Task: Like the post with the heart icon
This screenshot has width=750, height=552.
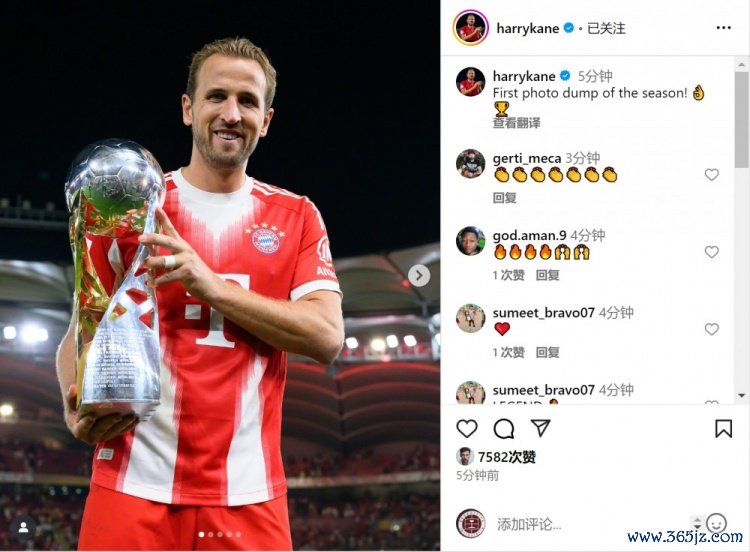Action: (467, 429)
